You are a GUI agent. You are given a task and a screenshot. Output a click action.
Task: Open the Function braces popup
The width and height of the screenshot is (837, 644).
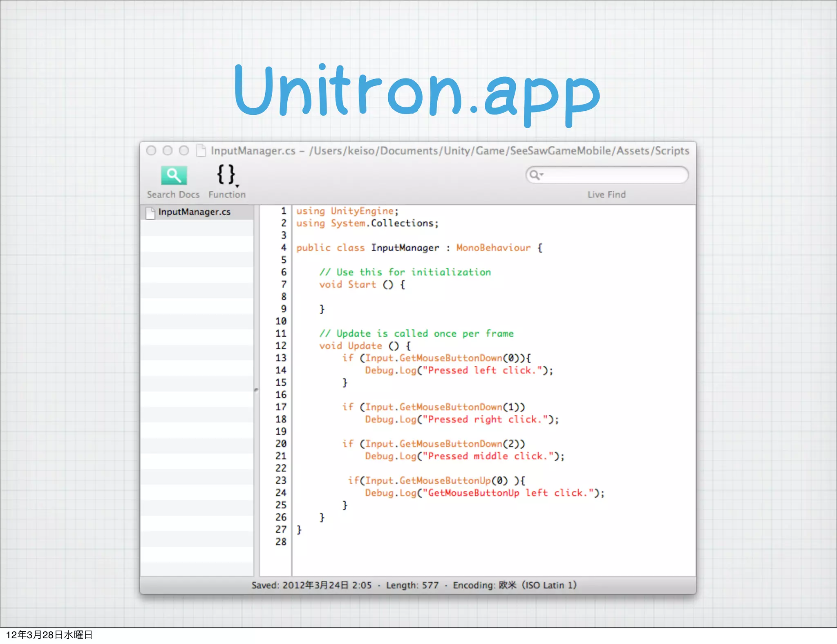click(227, 176)
